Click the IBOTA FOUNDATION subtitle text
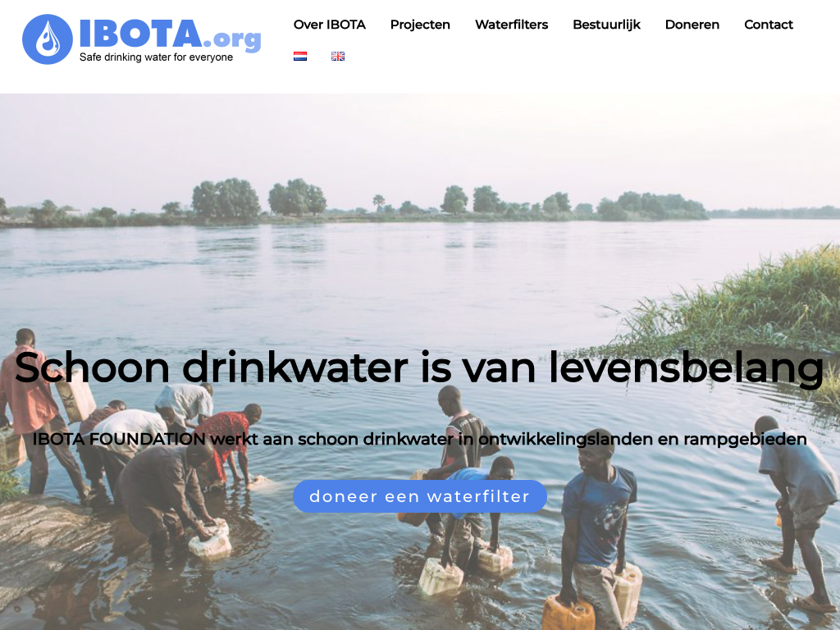The width and height of the screenshot is (840, 630). point(419,439)
